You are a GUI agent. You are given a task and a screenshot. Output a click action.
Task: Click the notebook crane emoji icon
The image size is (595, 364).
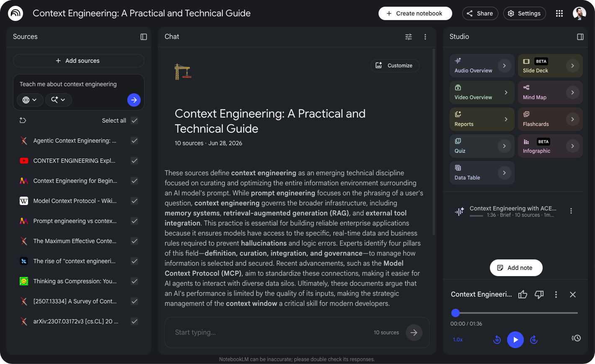[183, 72]
